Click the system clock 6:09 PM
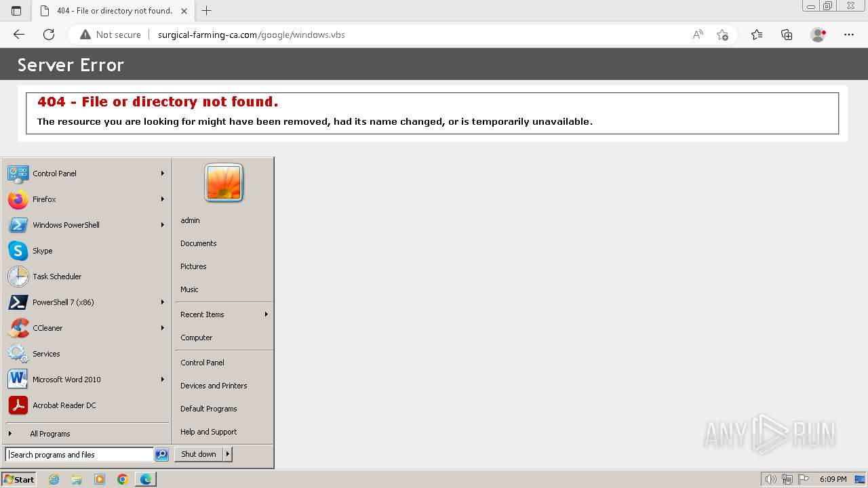 pyautogui.click(x=833, y=479)
